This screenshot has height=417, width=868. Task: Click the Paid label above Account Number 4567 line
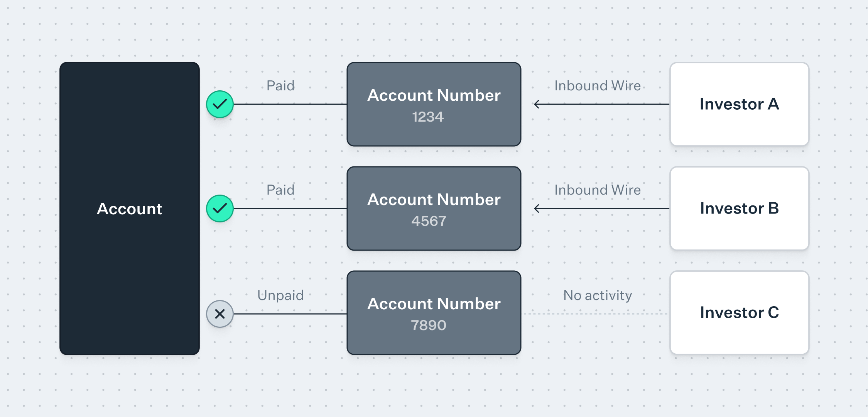280,190
